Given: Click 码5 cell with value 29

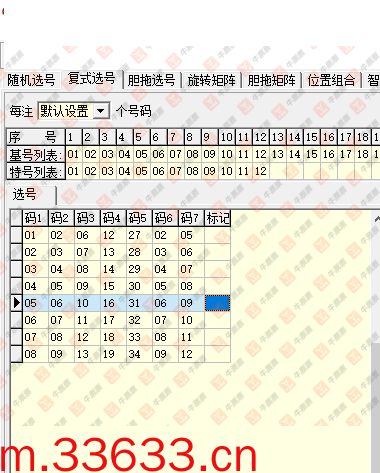Looking at the screenshot, I should [x=139, y=269].
